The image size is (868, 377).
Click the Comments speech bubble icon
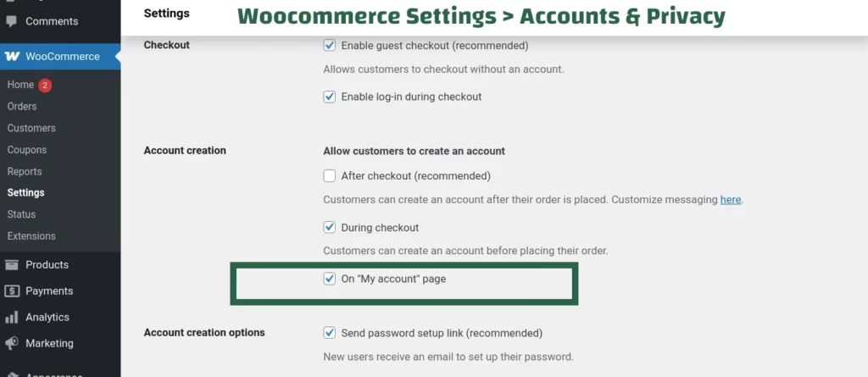12,21
